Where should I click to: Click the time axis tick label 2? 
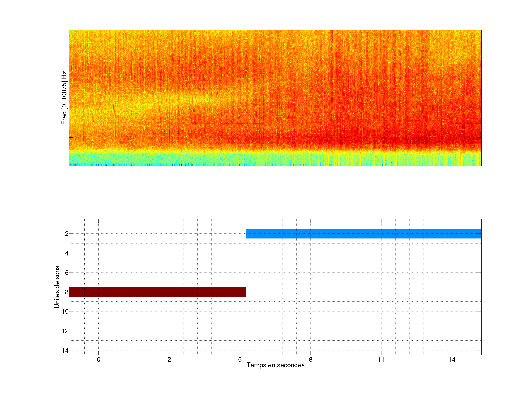(169, 359)
